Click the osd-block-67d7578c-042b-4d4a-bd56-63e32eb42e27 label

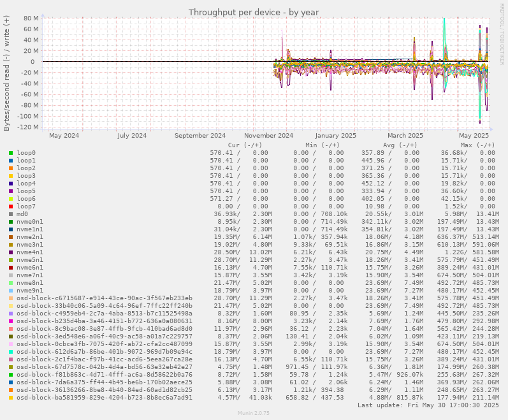tap(105, 367)
